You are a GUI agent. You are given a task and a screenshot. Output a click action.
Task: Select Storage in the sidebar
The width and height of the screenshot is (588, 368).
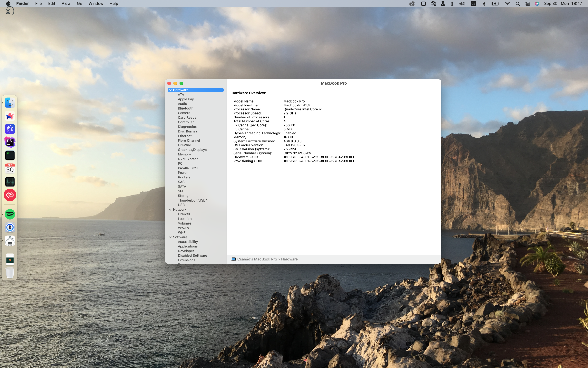click(184, 196)
